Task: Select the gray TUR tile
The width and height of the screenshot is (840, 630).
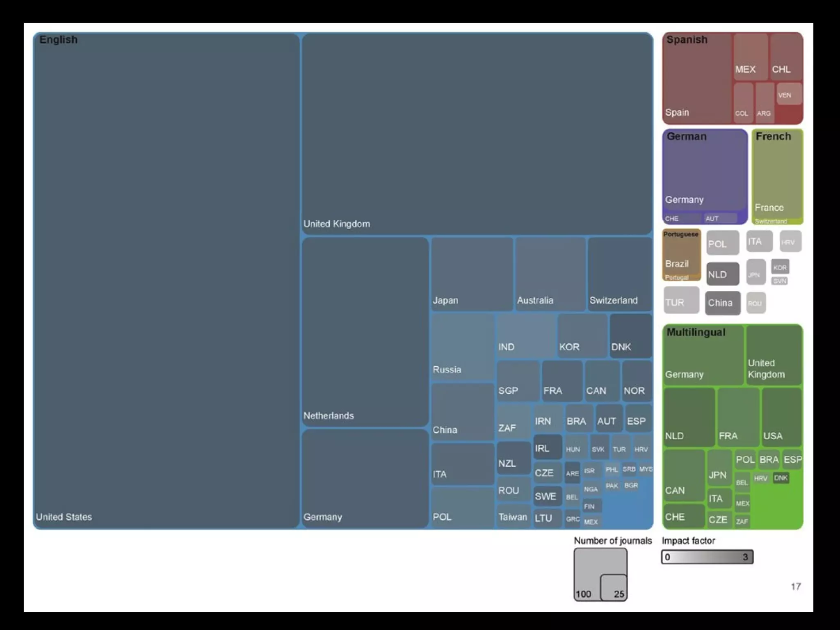Action: (x=681, y=301)
